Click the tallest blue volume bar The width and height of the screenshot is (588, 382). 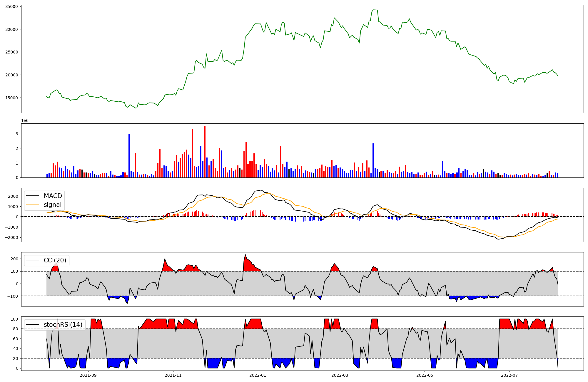[129, 156]
